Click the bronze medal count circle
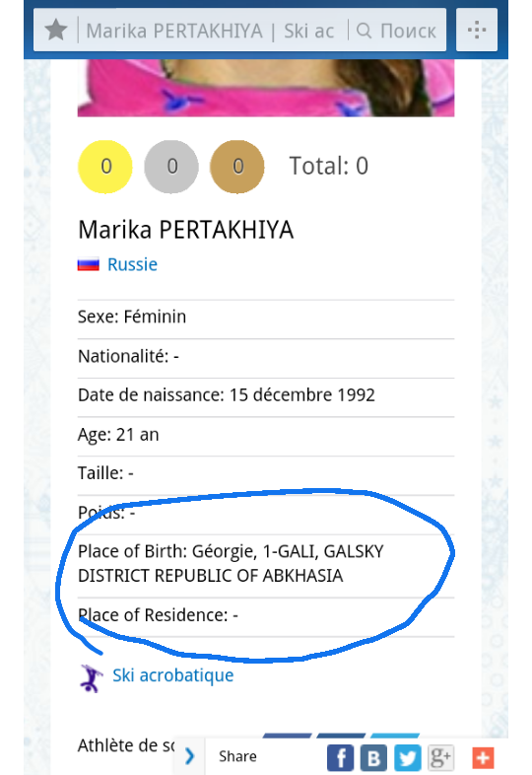532x775 pixels. tap(237, 167)
